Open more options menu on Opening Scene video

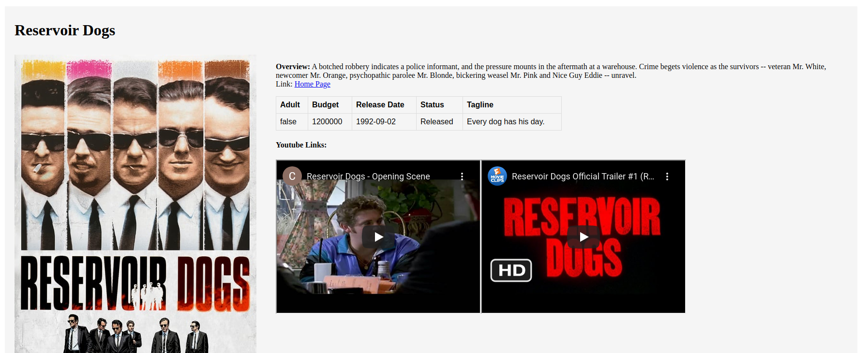(x=462, y=176)
